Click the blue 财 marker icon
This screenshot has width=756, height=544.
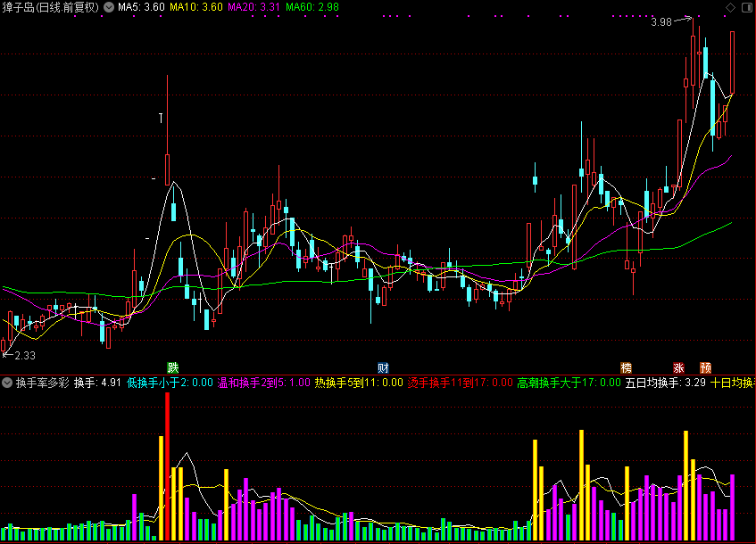pyautogui.click(x=383, y=368)
